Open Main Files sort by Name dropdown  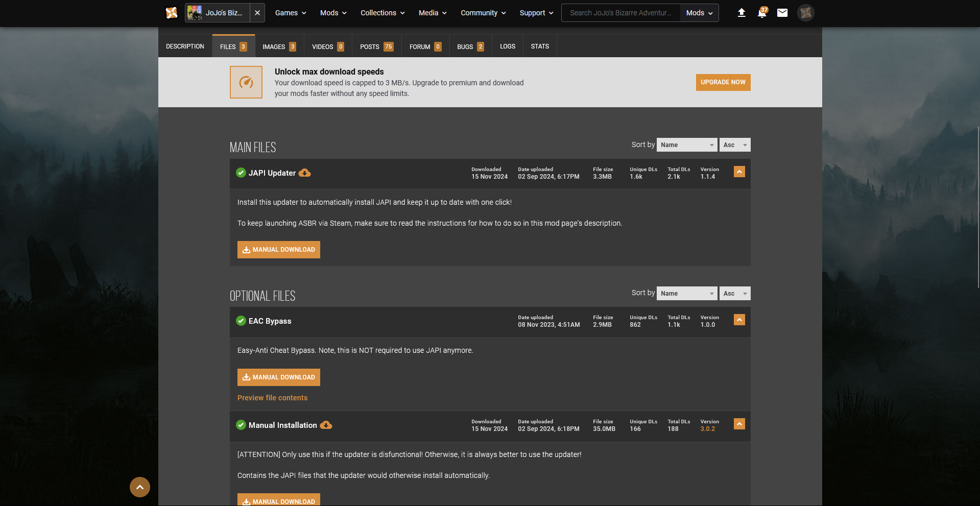tap(687, 145)
